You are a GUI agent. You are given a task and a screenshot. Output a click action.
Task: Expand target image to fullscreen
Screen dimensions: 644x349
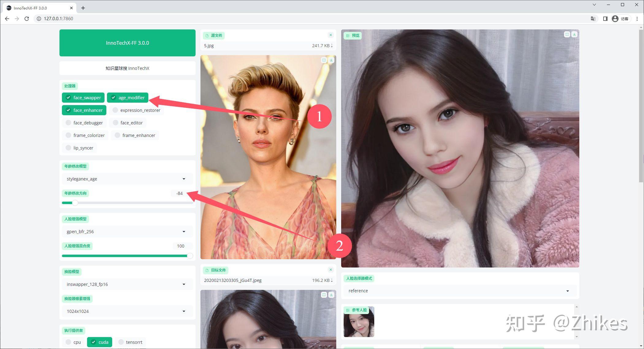point(324,295)
